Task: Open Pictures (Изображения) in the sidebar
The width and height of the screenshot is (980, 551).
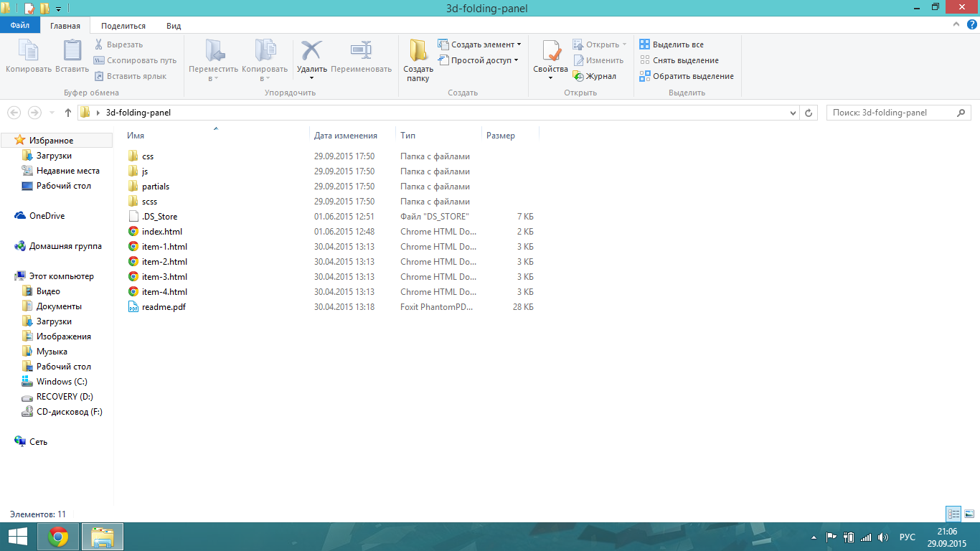Action: click(64, 336)
